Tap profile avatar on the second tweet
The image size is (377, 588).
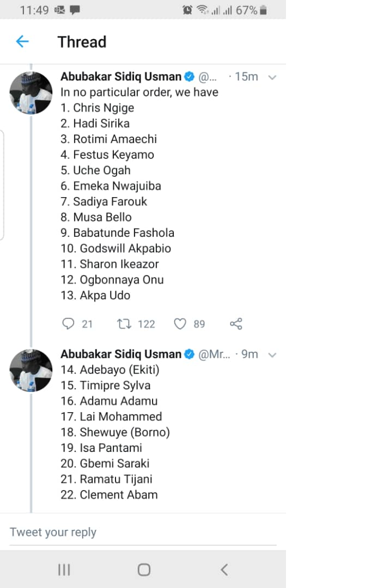[x=31, y=370]
